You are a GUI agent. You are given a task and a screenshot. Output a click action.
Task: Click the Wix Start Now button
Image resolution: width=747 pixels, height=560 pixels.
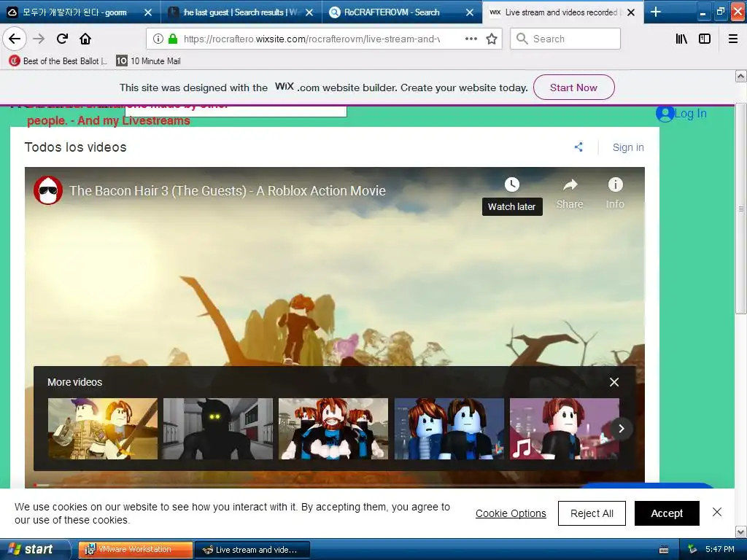(x=573, y=87)
